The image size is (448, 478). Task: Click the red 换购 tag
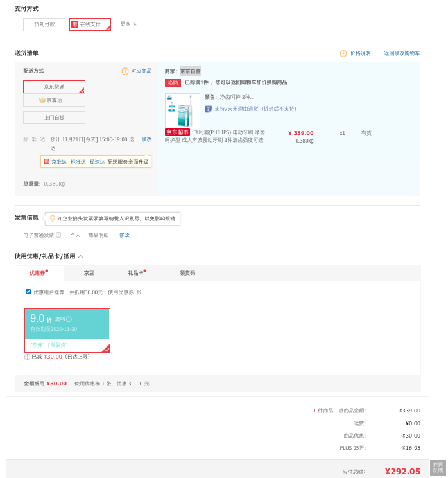point(173,83)
